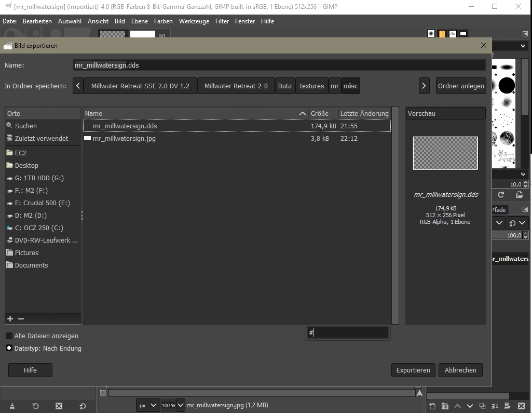Open the brushes tab icon
532x413 pixels.
(431, 34)
